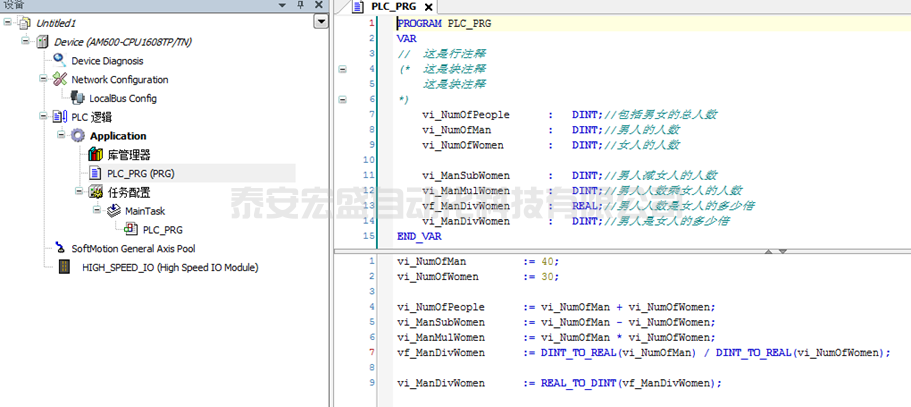Close the PLC_PRG editor tab

(428, 7)
